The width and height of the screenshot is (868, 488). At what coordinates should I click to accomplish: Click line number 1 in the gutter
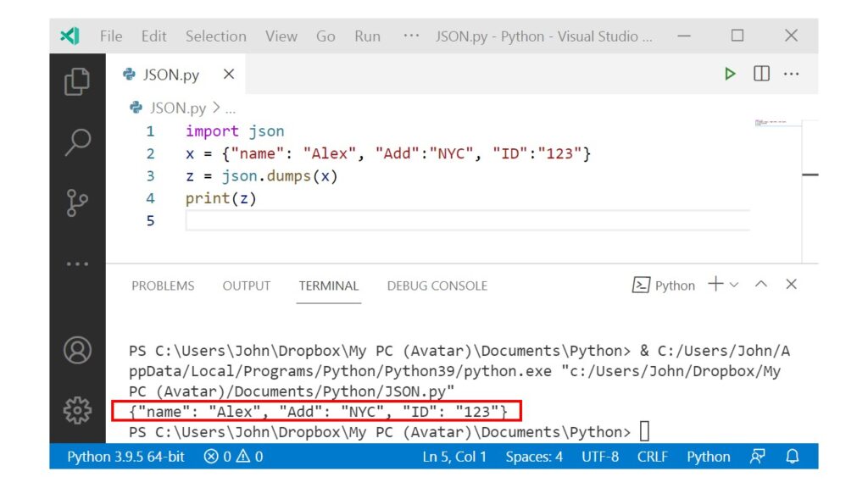[x=151, y=131]
